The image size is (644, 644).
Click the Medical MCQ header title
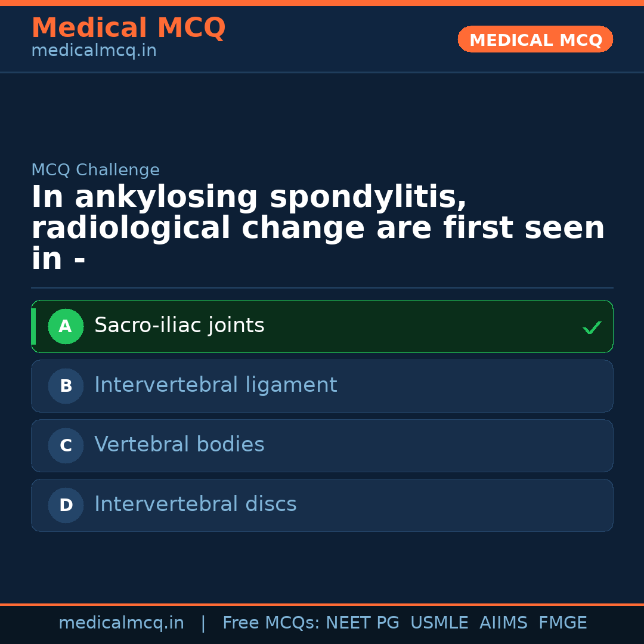128,28
